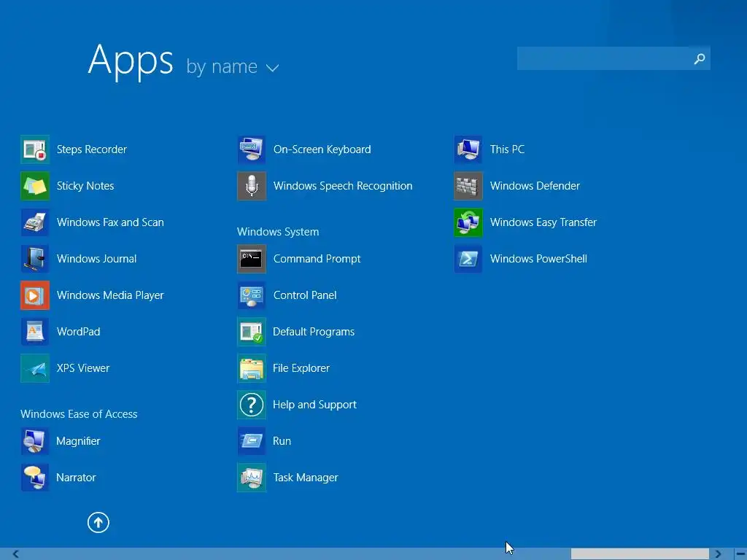Click the 'XPS Viewer' label

pyautogui.click(x=83, y=368)
